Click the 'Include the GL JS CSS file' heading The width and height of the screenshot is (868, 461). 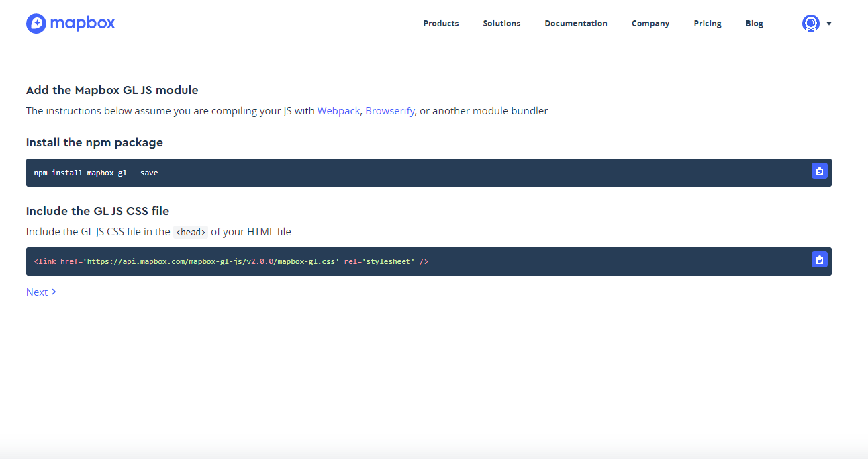(x=97, y=211)
